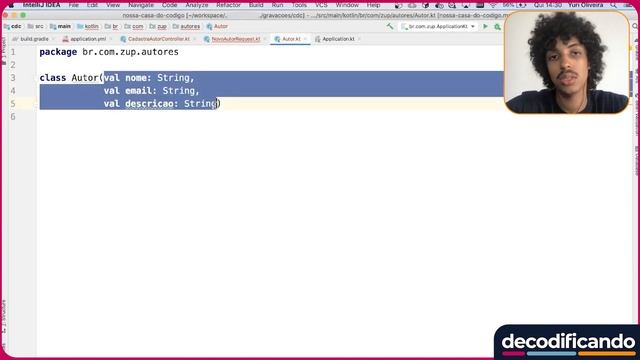Viewport: 640px width, 360px height.
Task: Click the package br.com.zup.autores line
Action: pyautogui.click(x=109, y=52)
